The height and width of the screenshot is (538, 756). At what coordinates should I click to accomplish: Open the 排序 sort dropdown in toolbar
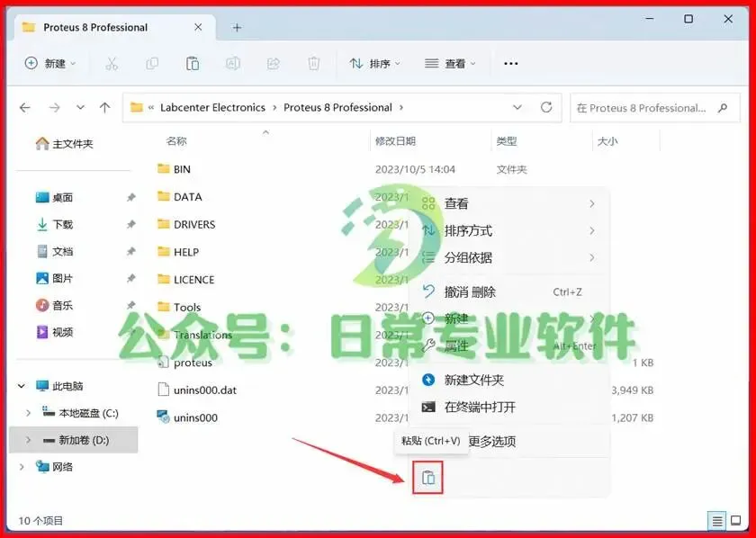click(375, 63)
